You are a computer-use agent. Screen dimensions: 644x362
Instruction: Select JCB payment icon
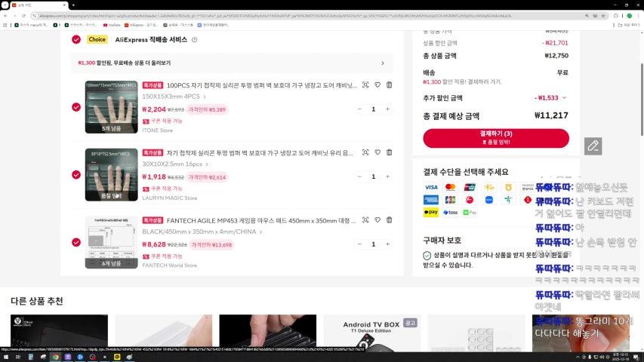click(x=450, y=200)
